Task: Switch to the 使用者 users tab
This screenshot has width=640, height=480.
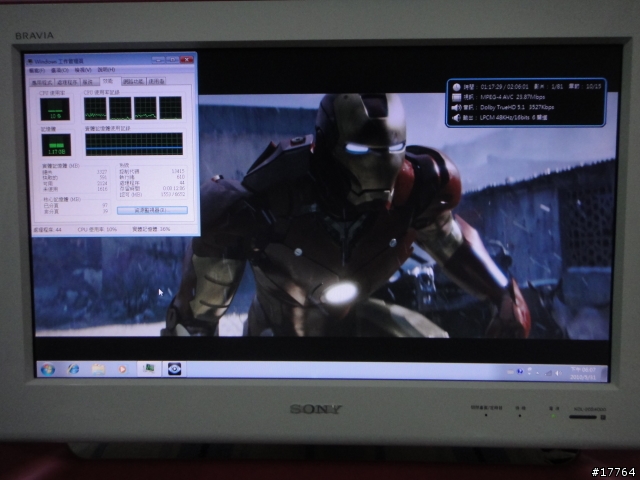Action: click(156, 81)
